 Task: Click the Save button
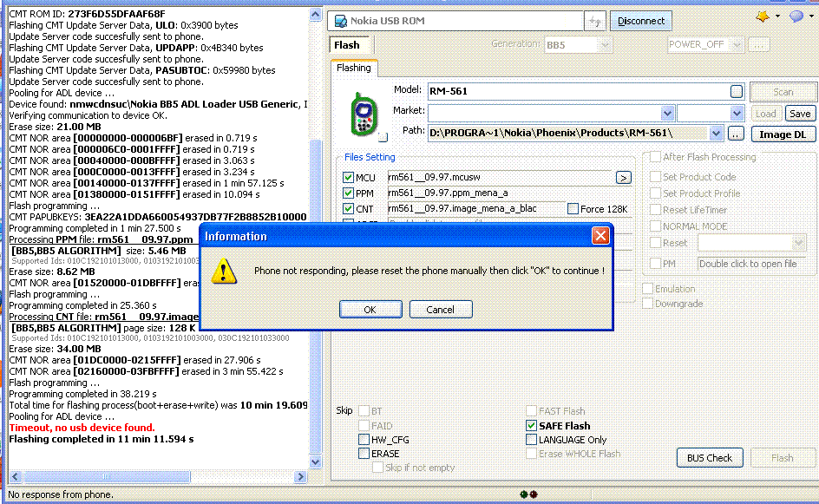tap(800, 114)
